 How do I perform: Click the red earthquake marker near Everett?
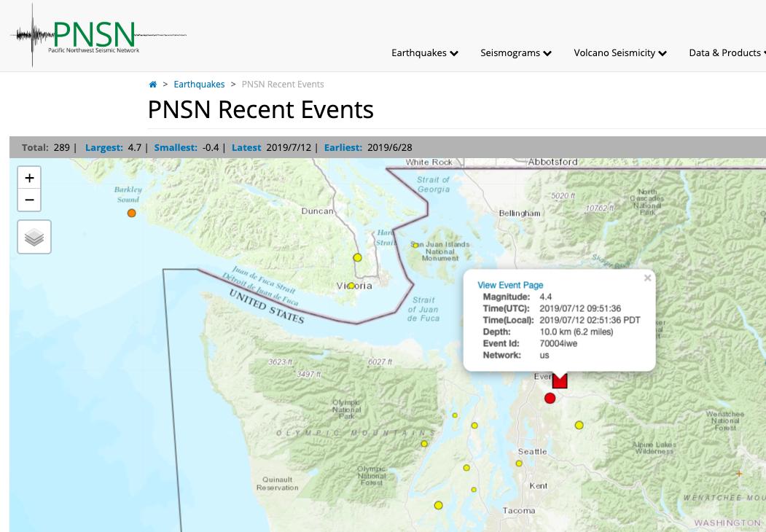coord(550,398)
